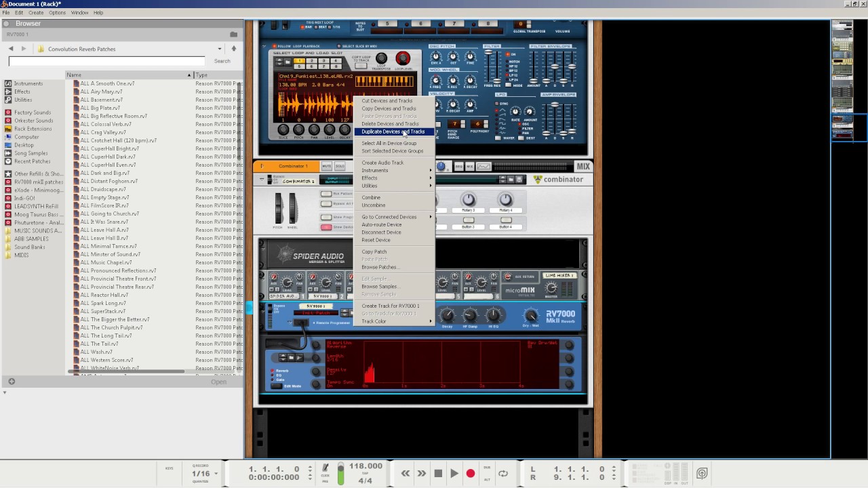Fast forward the transport
Viewport: 868px width, 488px height.
click(x=422, y=474)
